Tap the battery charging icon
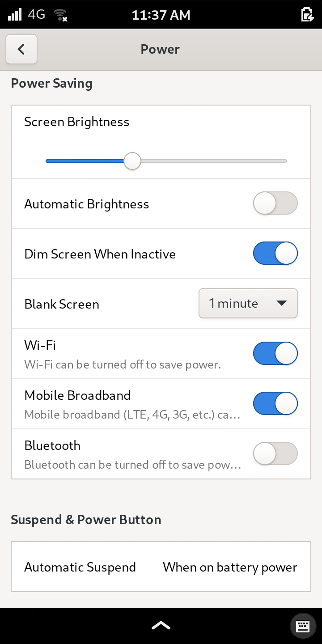This screenshot has height=644, width=322. point(307,15)
